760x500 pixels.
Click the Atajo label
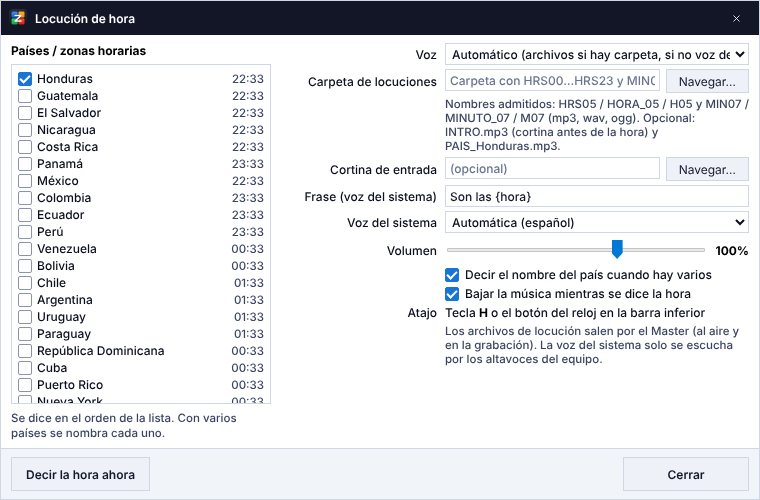coord(422,313)
